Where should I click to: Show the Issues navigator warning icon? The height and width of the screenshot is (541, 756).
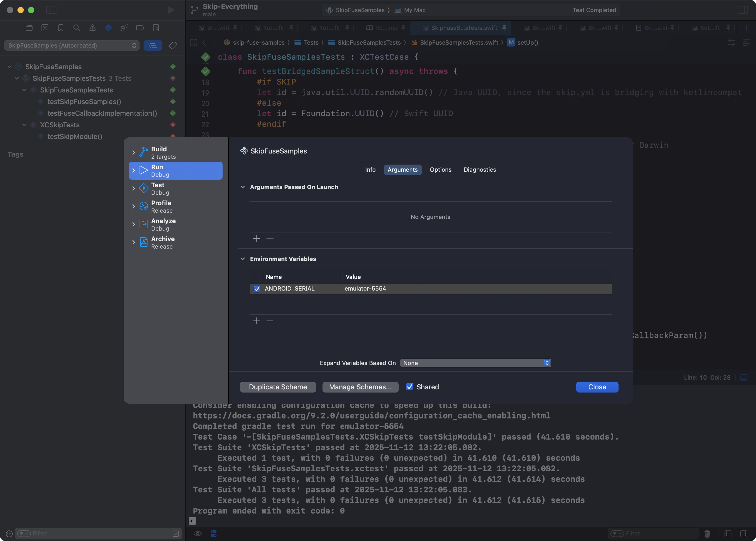(x=92, y=28)
